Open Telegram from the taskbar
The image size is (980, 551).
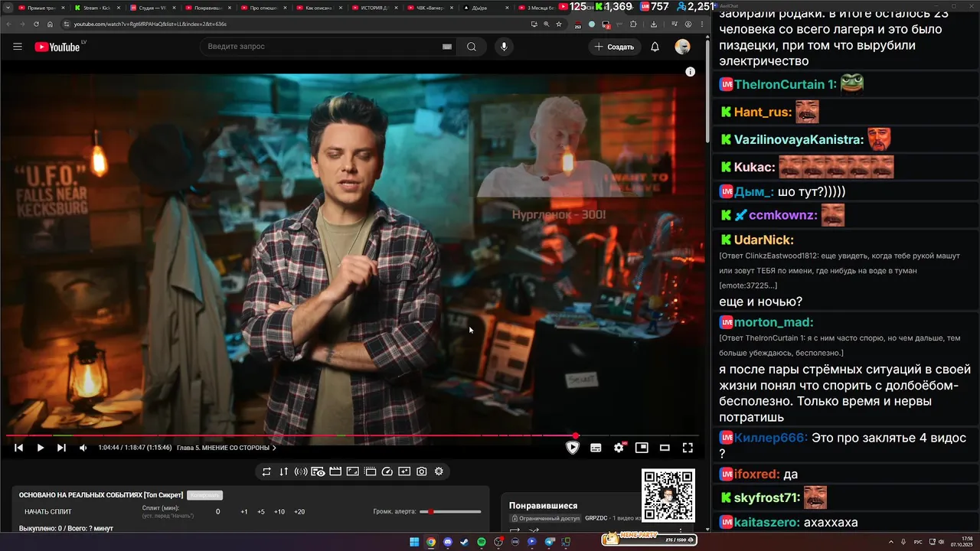[549, 542]
